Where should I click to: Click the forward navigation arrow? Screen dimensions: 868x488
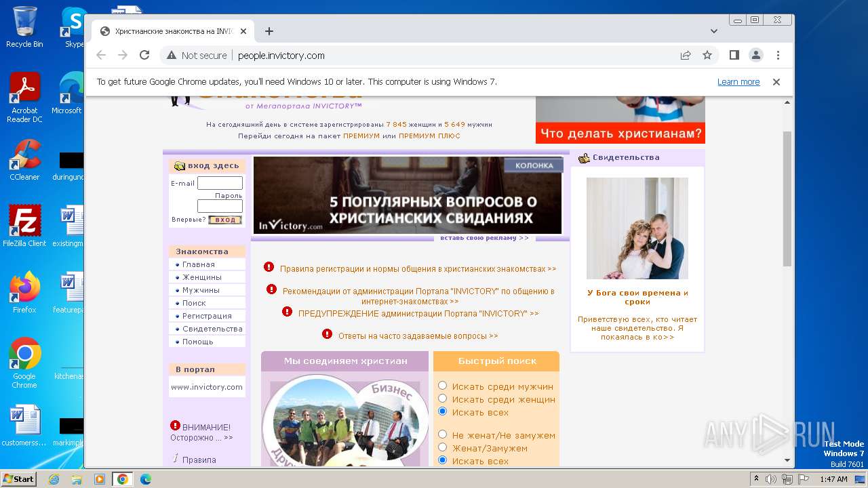123,56
